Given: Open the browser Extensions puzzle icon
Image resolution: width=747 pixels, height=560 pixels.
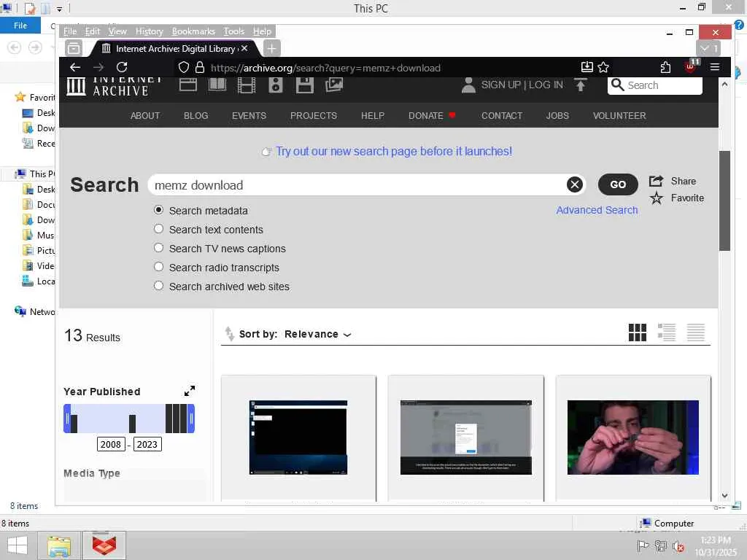Looking at the screenshot, I should click(665, 67).
